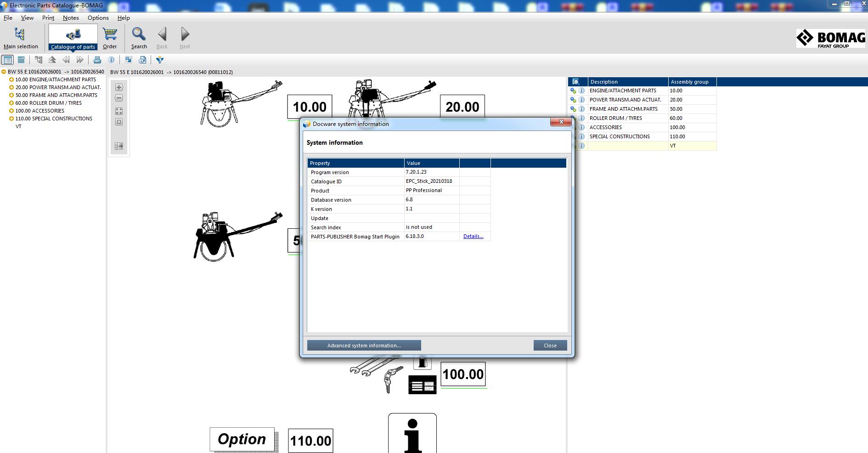This screenshot has width=868, height=453.
Task: Sort by the Description column header
Action: [x=628, y=82]
